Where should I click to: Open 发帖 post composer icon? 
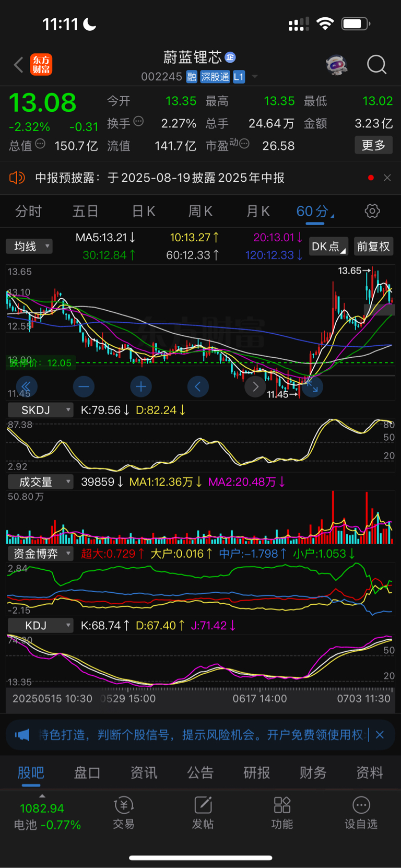coord(203,813)
